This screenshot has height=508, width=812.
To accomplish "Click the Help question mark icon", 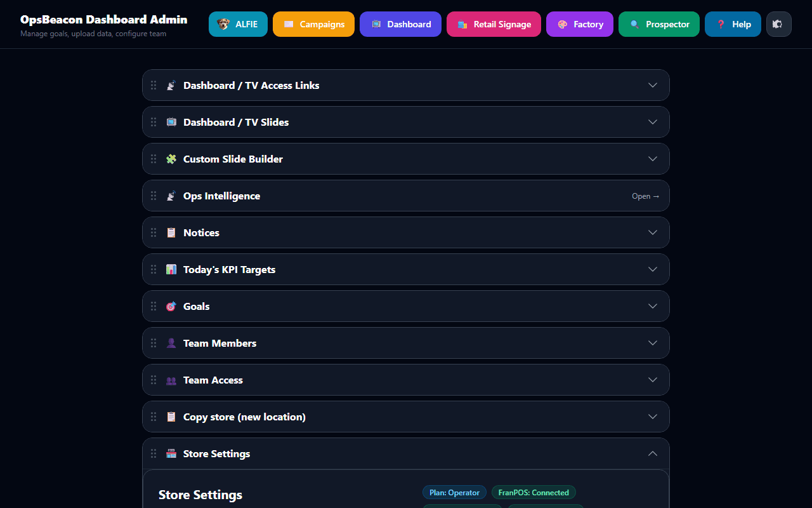I will (x=721, y=24).
